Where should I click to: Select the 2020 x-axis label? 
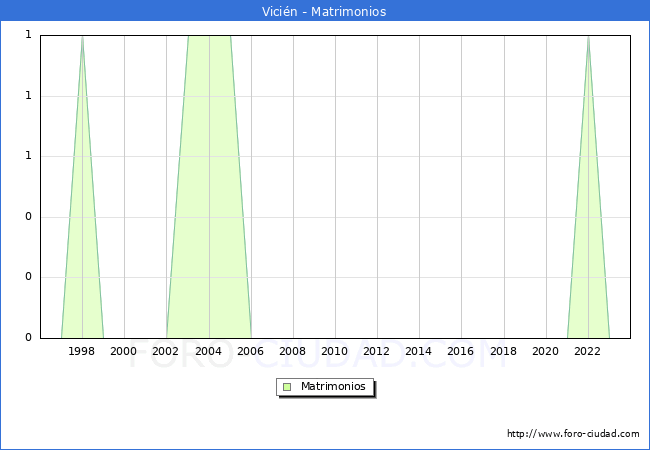546,351
